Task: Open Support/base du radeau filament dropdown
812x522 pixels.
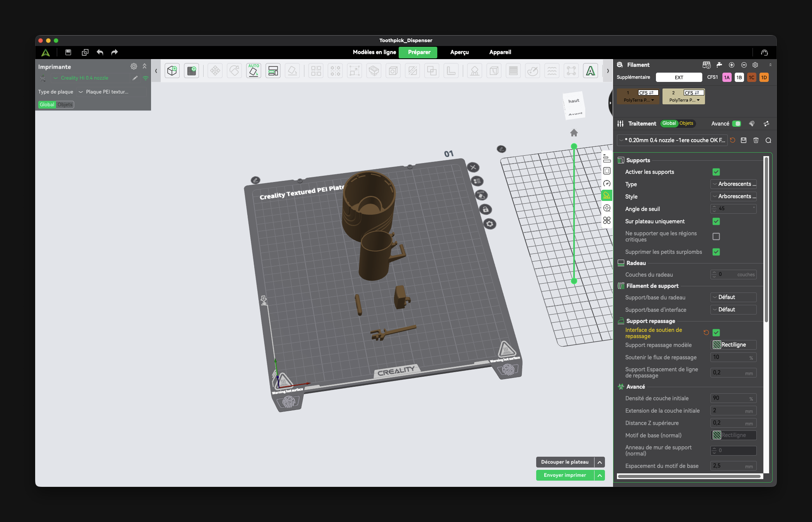Action: [x=734, y=297]
